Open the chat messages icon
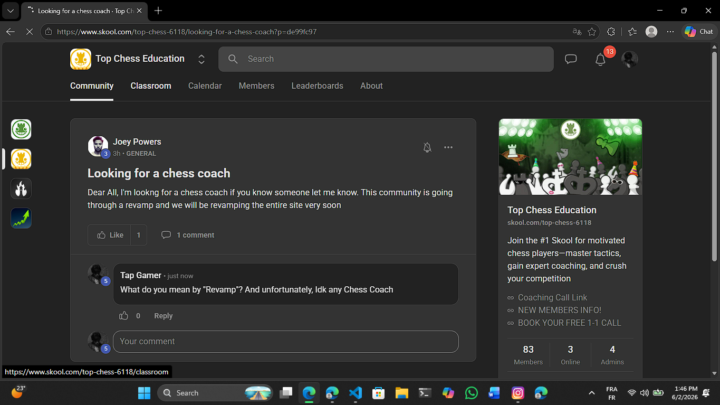The image size is (720, 405). pyautogui.click(x=571, y=59)
